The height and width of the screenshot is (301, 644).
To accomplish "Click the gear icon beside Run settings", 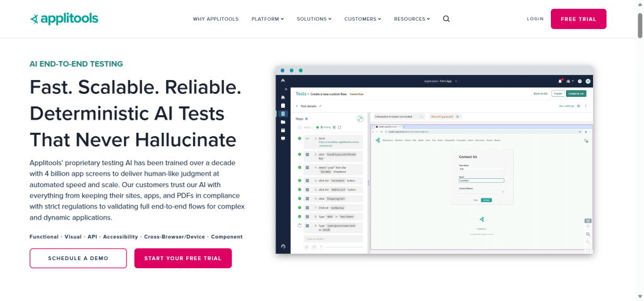I will 579,106.
